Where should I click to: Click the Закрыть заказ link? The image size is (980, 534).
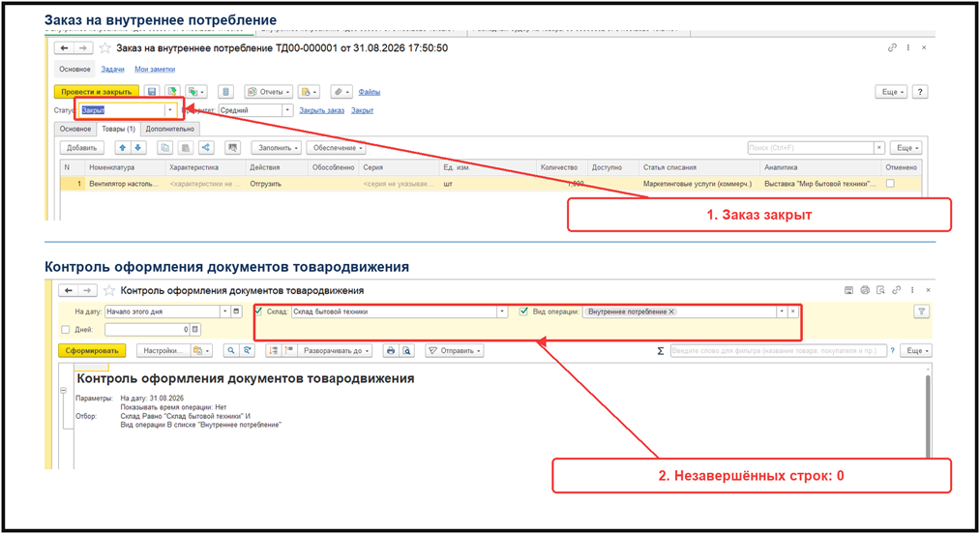[322, 110]
